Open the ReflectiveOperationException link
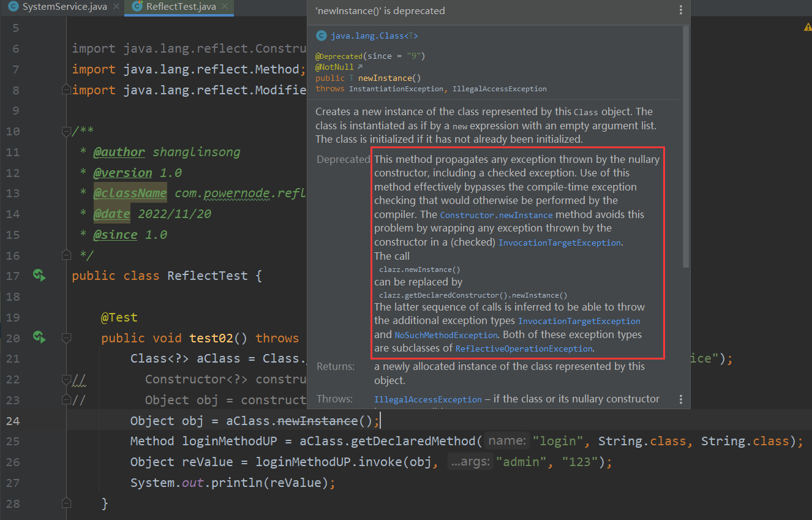This screenshot has height=520, width=812. point(524,349)
